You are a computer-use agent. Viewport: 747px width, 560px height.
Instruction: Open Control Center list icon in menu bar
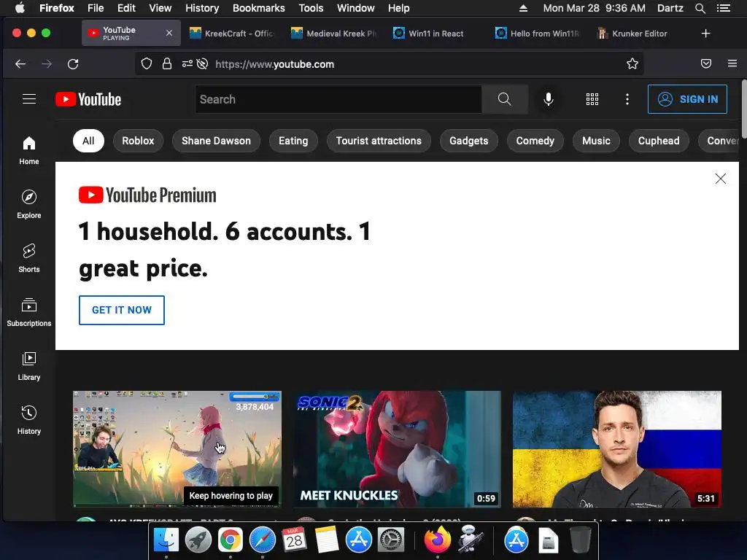[x=723, y=8]
